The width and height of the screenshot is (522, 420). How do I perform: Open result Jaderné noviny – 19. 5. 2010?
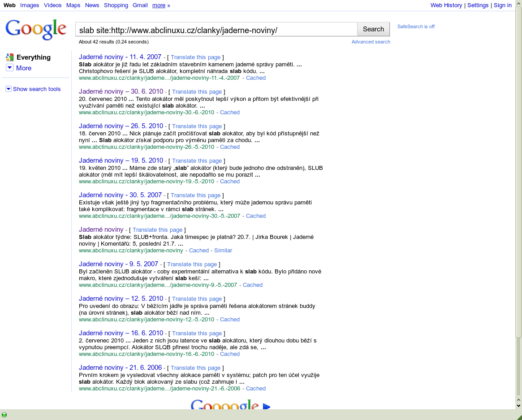(121, 160)
